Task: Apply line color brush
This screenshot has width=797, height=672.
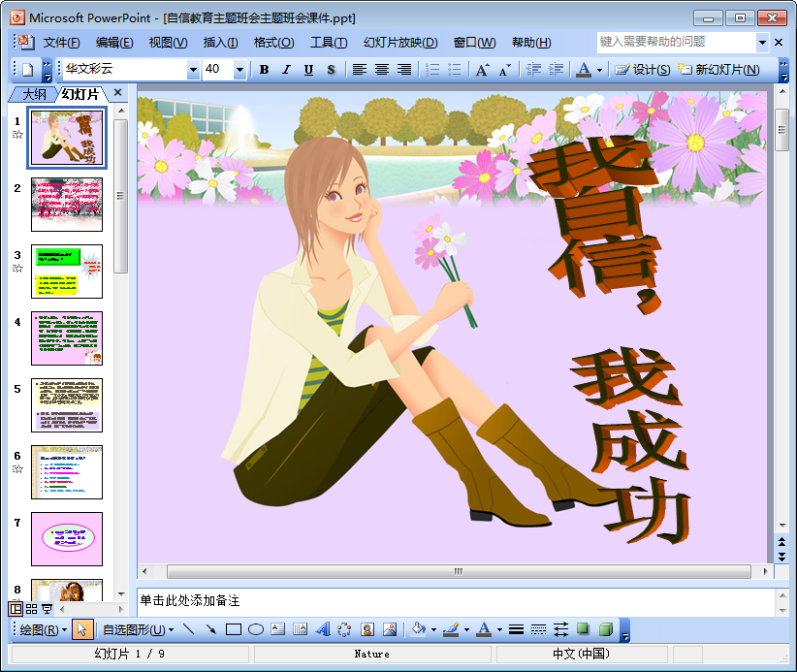Action: [452, 629]
